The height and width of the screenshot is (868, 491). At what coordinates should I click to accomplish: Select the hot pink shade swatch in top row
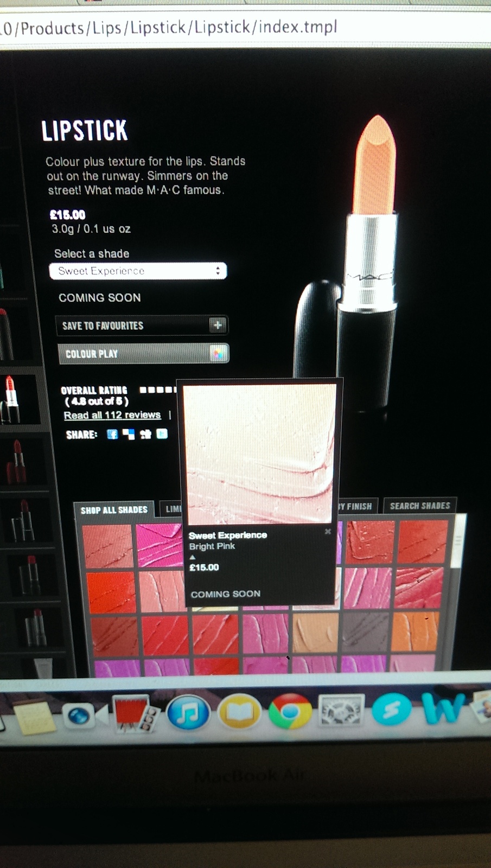tap(159, 546)
